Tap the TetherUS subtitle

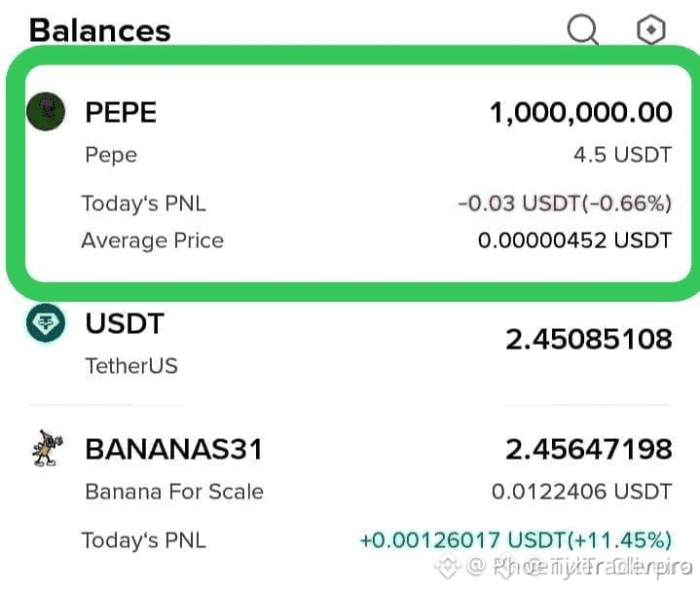pos(131,366)
